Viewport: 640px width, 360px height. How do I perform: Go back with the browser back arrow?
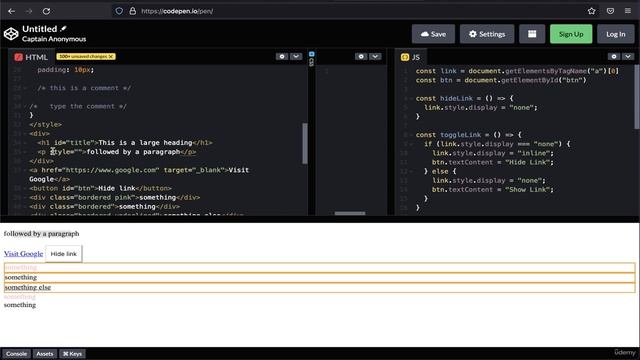coord(11,11)
